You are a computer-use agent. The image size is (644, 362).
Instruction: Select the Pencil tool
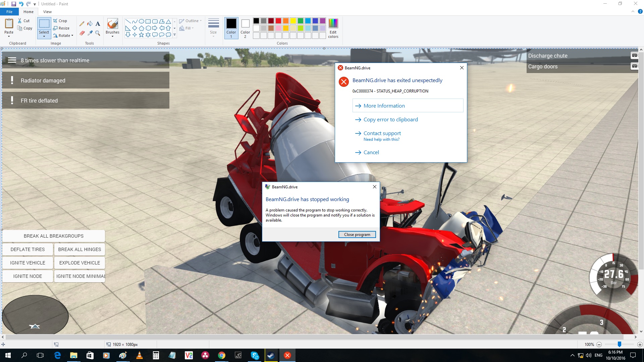coord(82,24)
